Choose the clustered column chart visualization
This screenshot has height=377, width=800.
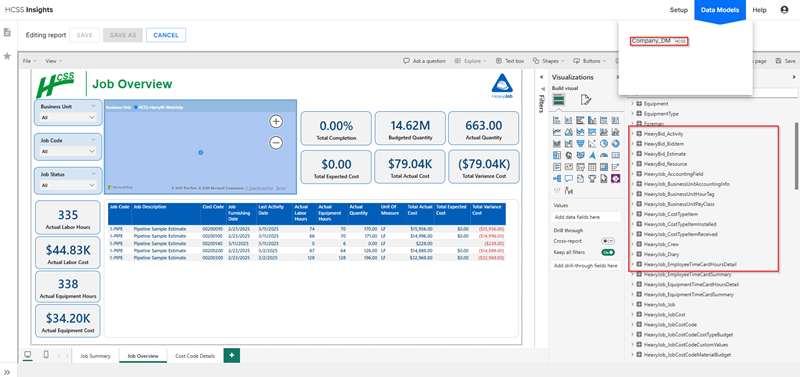point(592,120)
